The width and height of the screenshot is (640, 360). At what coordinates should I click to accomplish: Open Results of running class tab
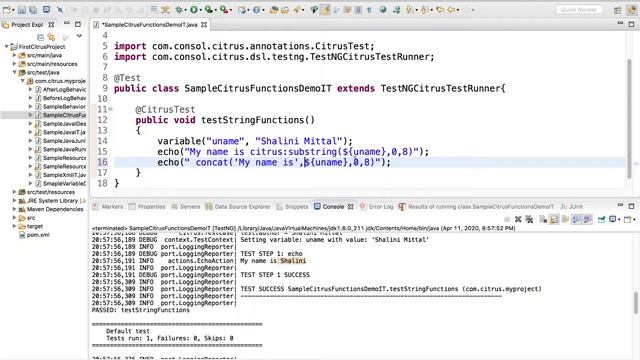pyautogui.click(x=476, y=207)
